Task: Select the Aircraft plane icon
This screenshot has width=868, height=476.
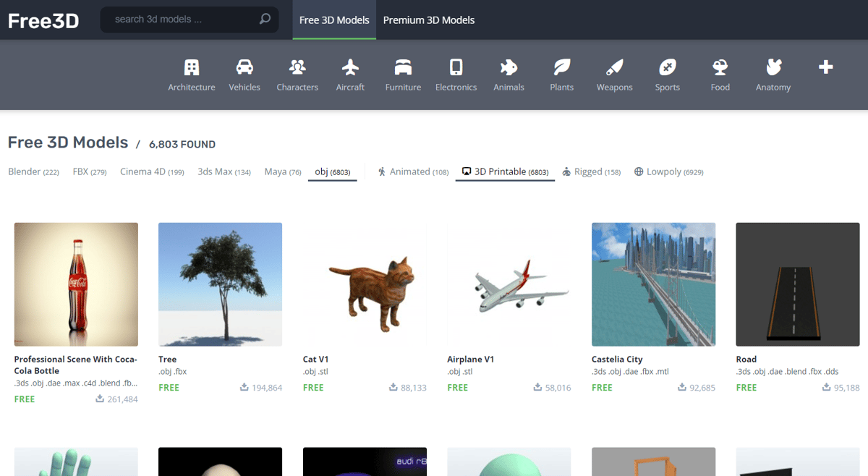Action: click(350, 67)
